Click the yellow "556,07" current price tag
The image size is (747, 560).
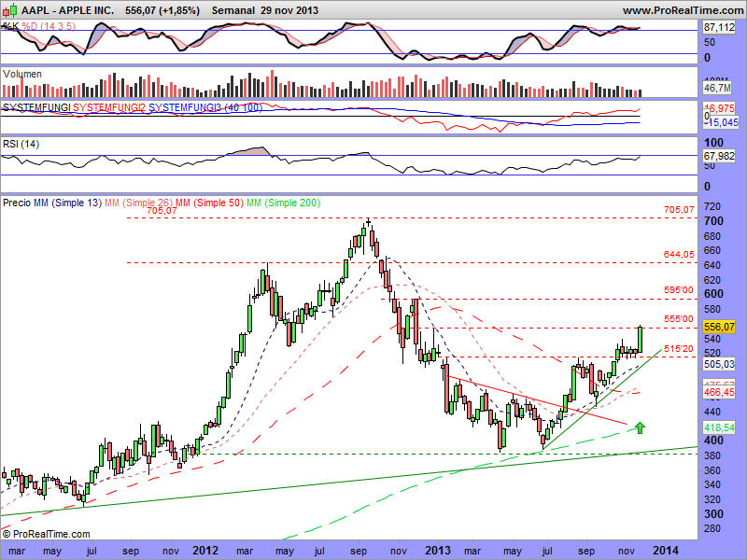[719, 327]
